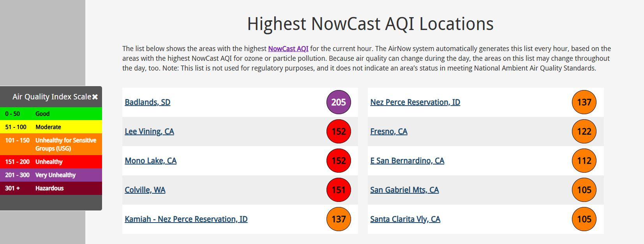The width and height of the screenshot is (644, 244).
Task: Select the yellow Moderate 51-100 scale row
Action: click(51, 127)
